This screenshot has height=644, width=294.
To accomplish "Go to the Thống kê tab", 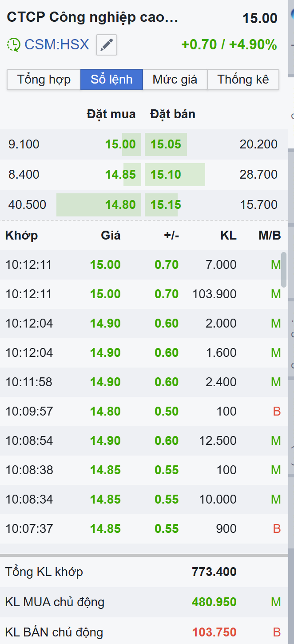I will tap(243, 80).
